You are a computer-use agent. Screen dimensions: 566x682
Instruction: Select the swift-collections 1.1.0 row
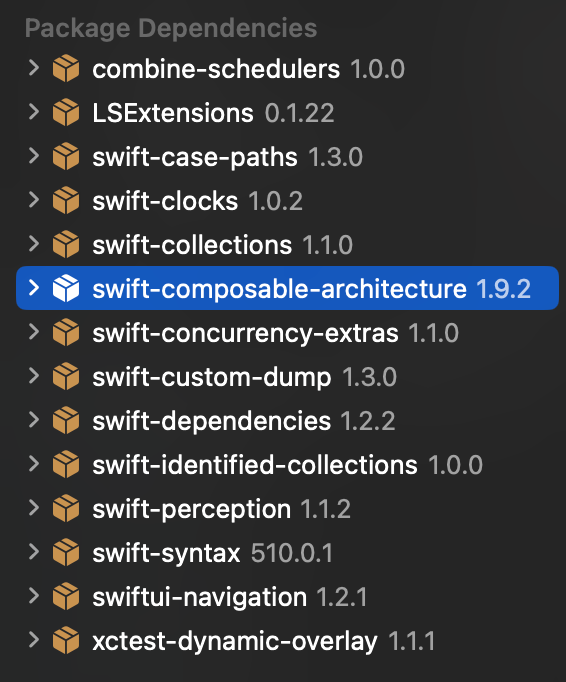[x=287, y=244]
